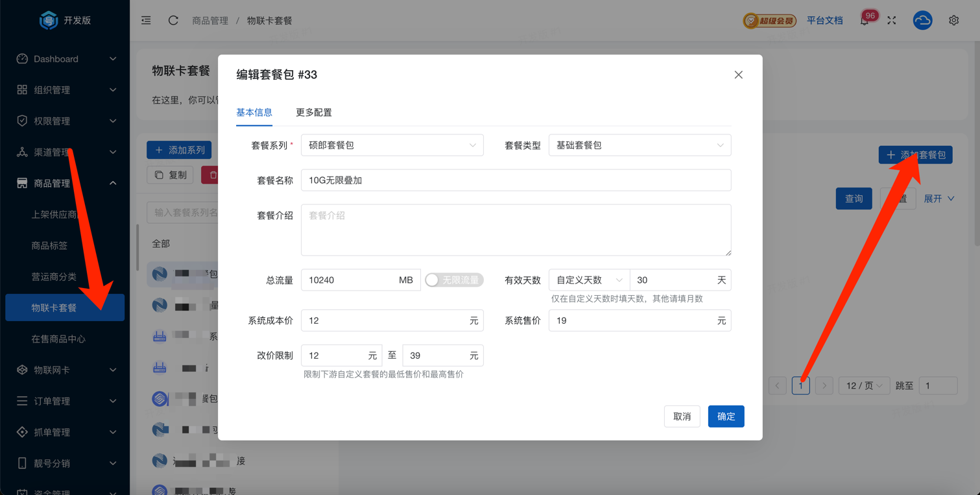Click the 确定 button

pyautogui.click(x=726, y=417)
